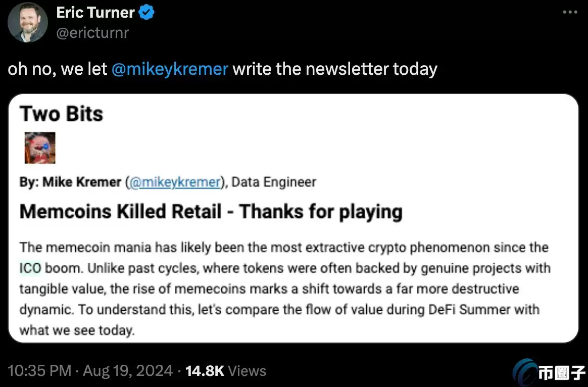Open Eric Turner's profile picture
The image size is (588, 387).
[28, 22]
